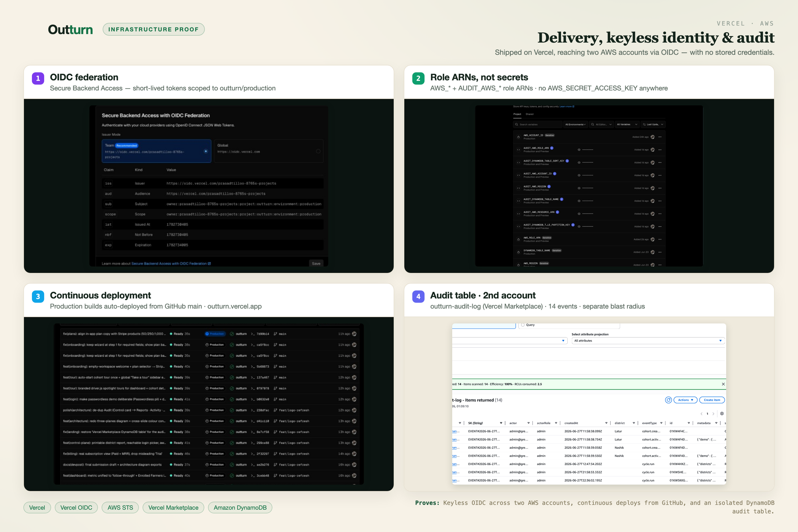Viewport: 798px width, 532px height.
Task: Click code icon next to AUDIT_AWS_REGION
Action: click(518, 188)
